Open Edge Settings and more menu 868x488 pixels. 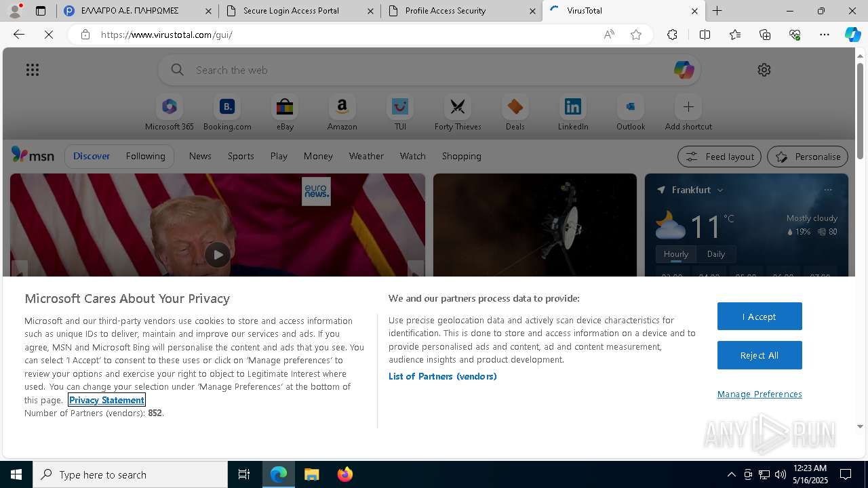[825, 35]
